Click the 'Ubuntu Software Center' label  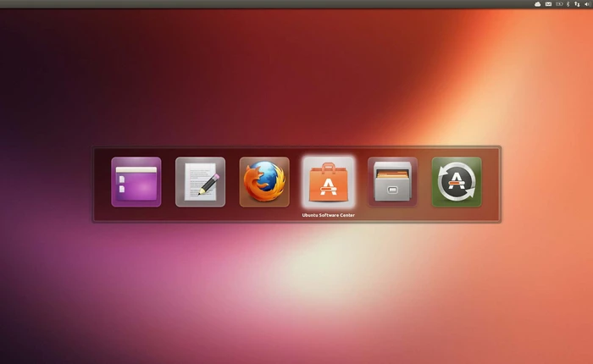coord(329,215)
